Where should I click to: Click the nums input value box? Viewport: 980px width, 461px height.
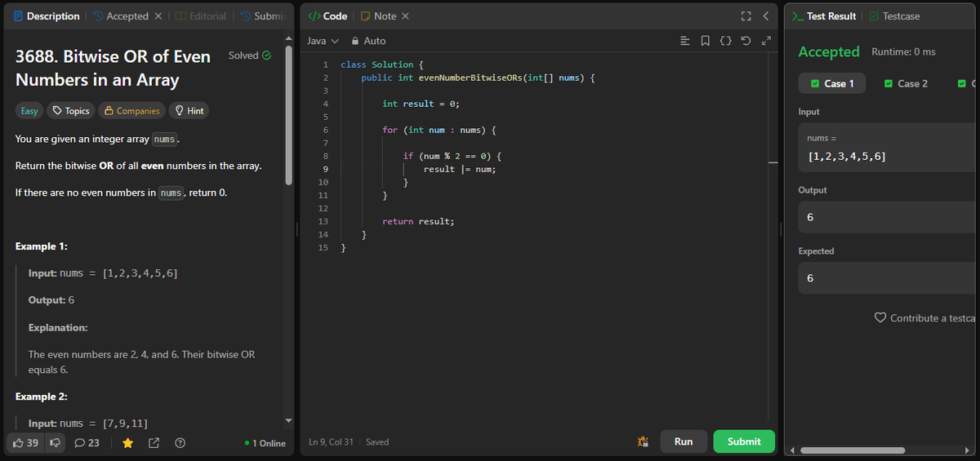pyautogui.click(x=889, y=147)
